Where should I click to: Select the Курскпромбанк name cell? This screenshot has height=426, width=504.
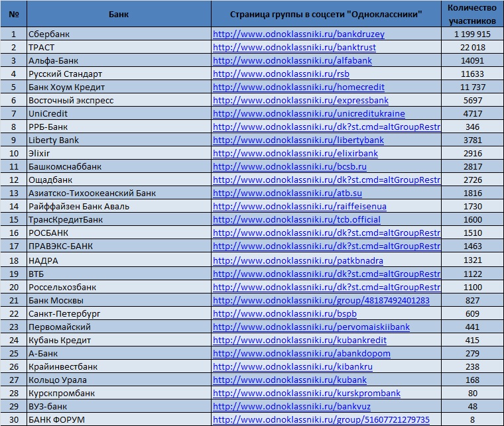coord(119,393)
